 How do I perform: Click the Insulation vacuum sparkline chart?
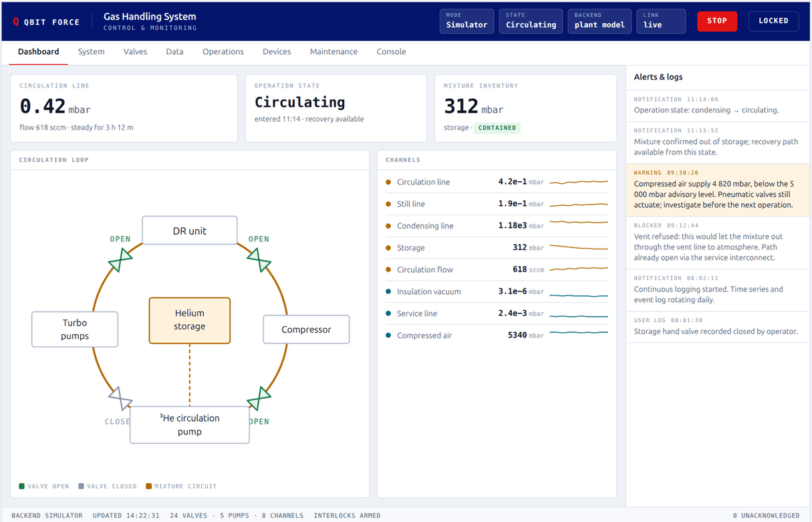pyautogui.click(x=579, y=295)
